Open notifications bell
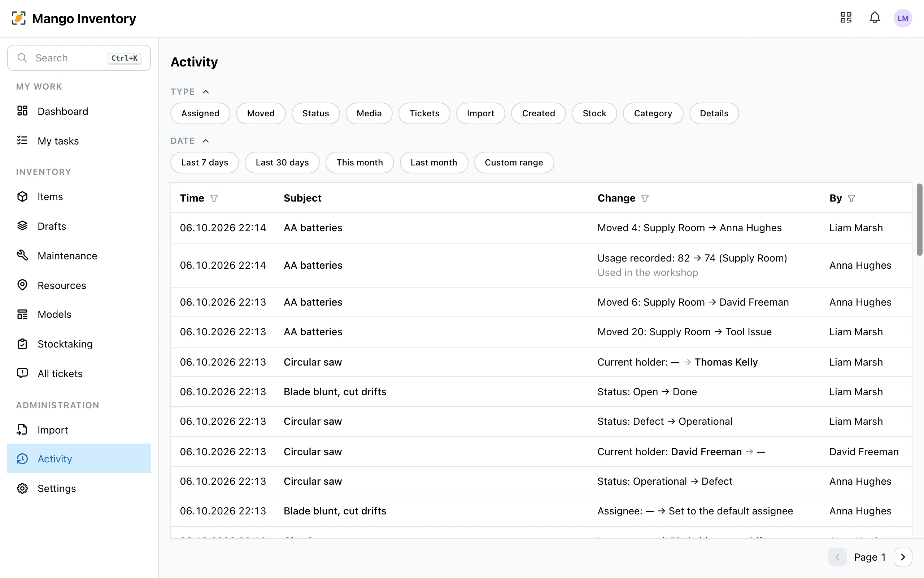Image resolution: width=924 pixels, height=578 pixels. 875,18
